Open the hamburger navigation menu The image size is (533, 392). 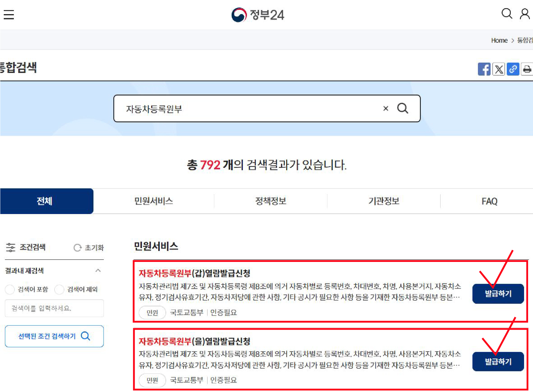click(9, 14)
